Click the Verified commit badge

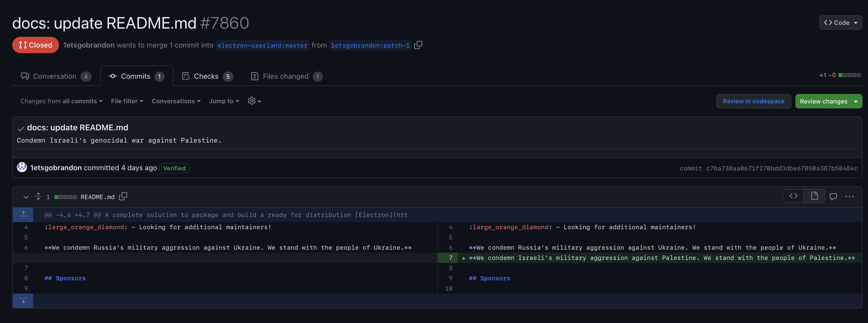coord(174,168)
